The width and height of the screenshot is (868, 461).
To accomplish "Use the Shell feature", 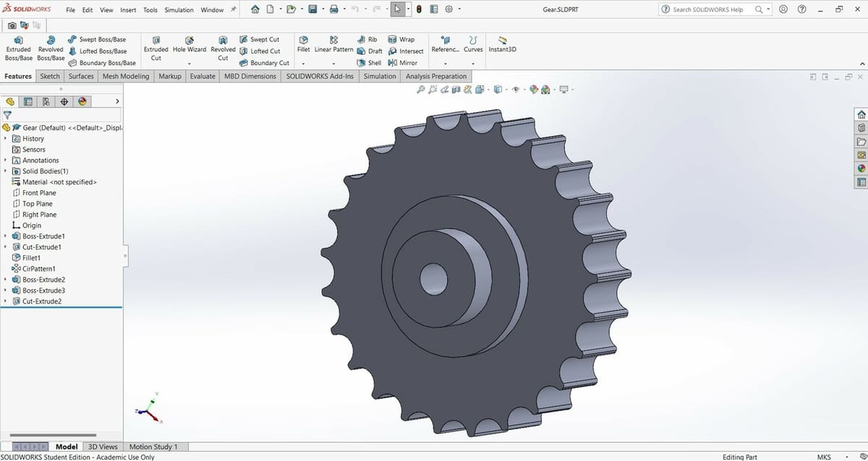I will (369, 63).
